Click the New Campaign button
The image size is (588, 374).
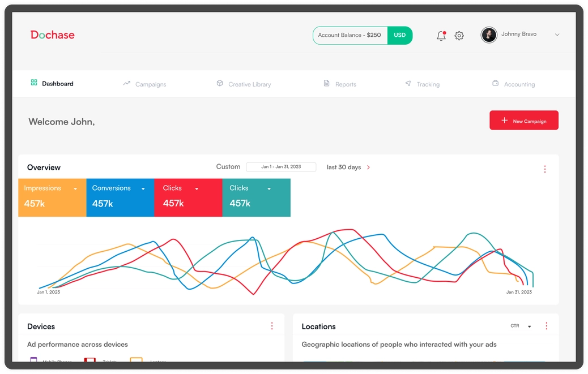pyautogui.click(x=524, y=121)
